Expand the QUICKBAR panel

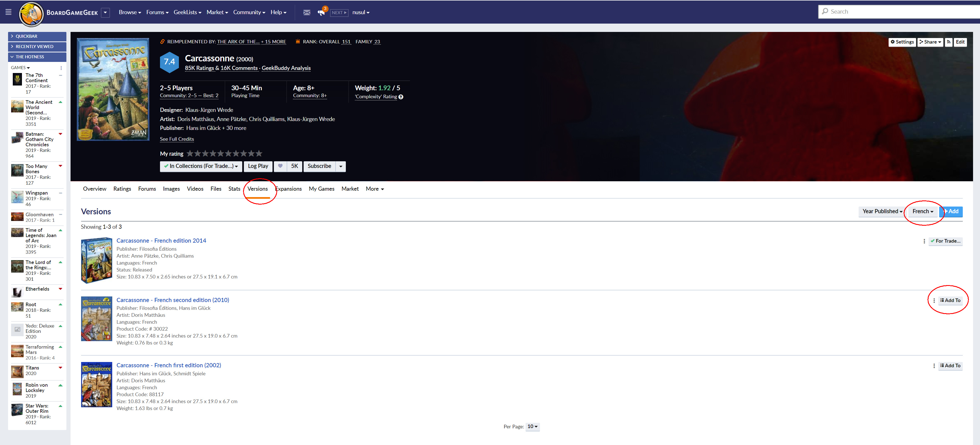tap(37, 36)
